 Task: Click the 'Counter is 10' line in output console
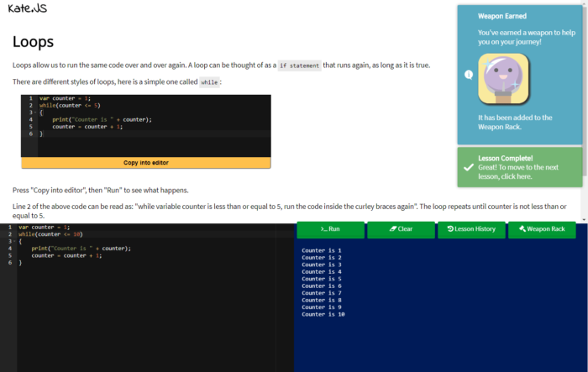click(x=323, y=314)
